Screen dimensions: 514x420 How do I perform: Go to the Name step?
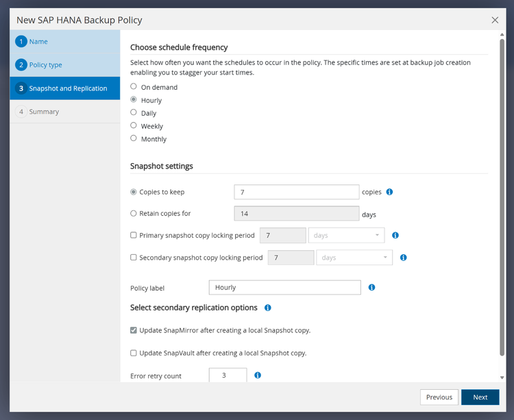coord(65,42)
